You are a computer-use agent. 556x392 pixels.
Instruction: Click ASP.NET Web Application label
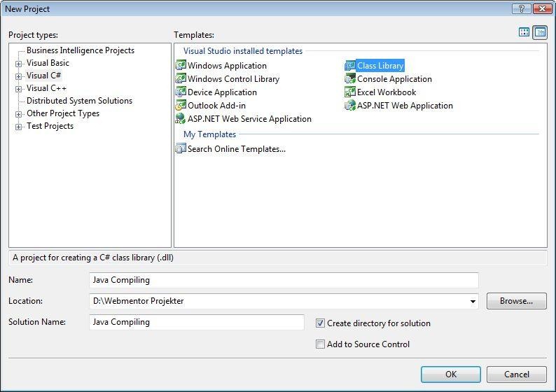coord(405,106)
